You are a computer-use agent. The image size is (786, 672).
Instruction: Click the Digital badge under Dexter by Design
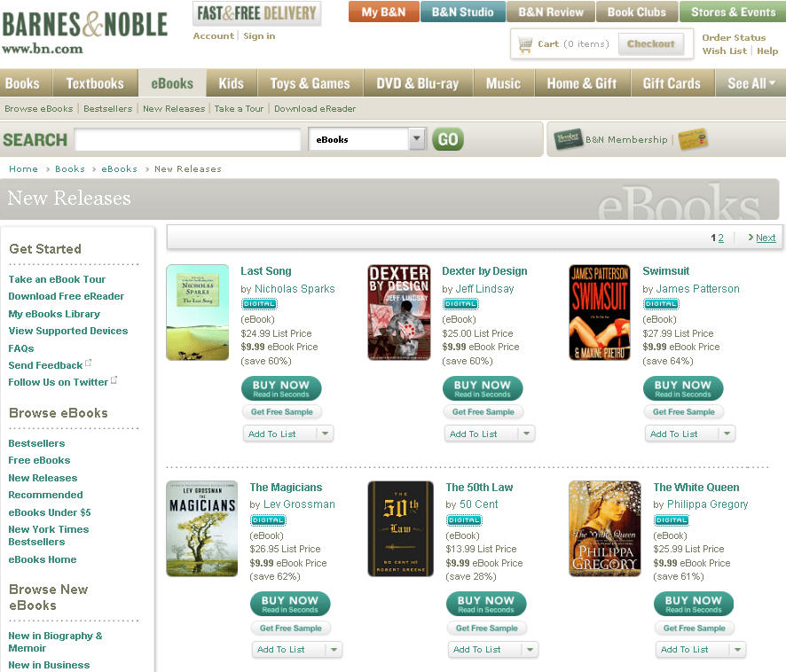point(460,304)
